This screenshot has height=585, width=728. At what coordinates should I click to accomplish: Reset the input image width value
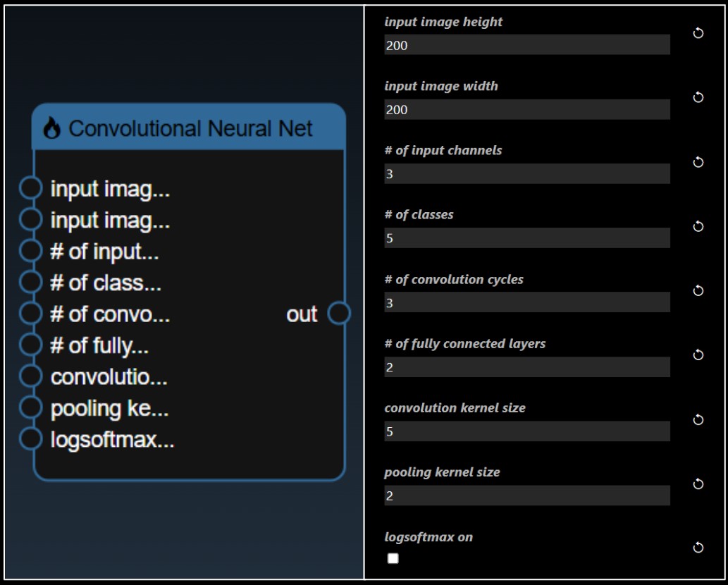[698, 98]
